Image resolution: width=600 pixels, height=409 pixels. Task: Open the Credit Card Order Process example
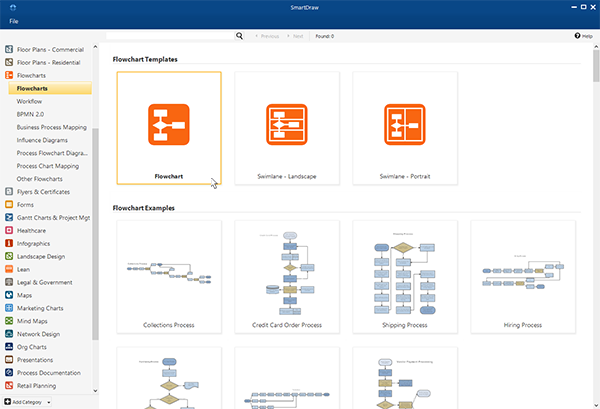[287, 277]
